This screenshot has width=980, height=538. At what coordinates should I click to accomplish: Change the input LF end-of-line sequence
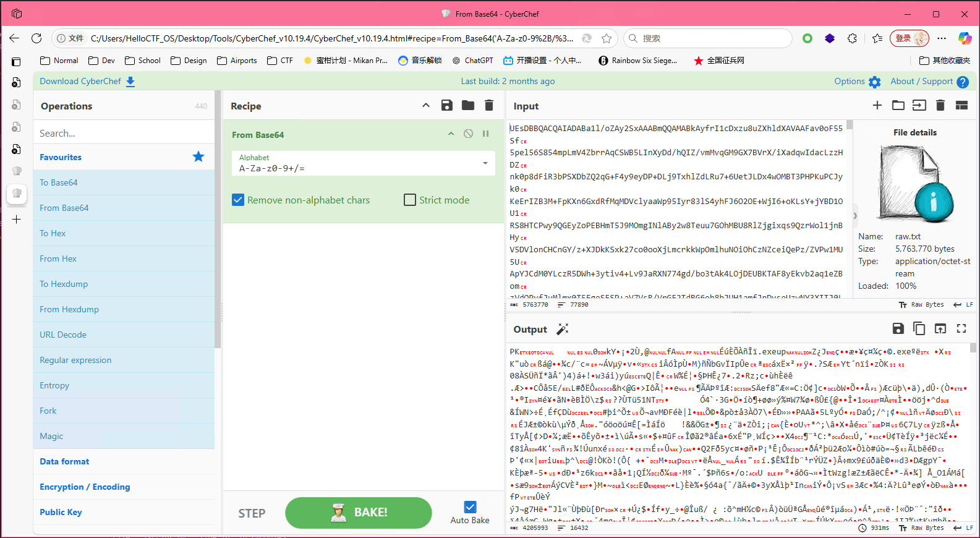[963, 304]
